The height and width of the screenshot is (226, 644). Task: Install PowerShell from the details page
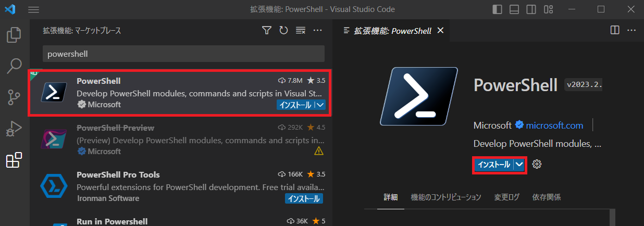(x=494, y=165)
